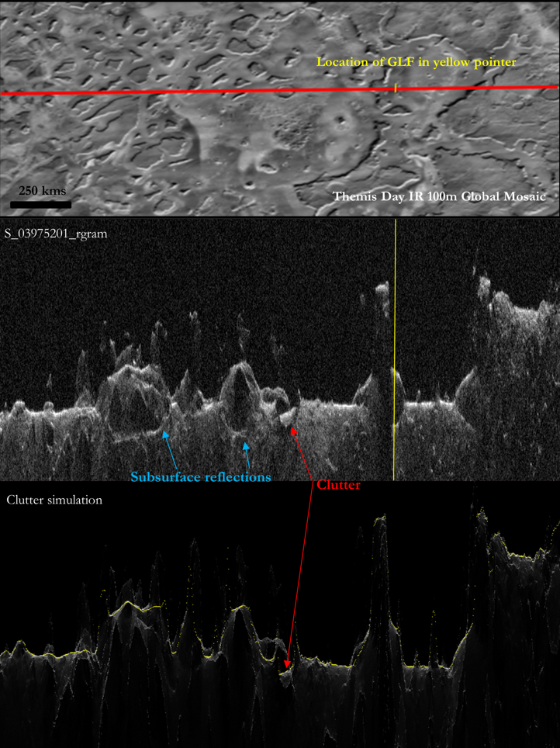Click the 'Location of GLF in yellow pointer' label

(x=417, y=62)
